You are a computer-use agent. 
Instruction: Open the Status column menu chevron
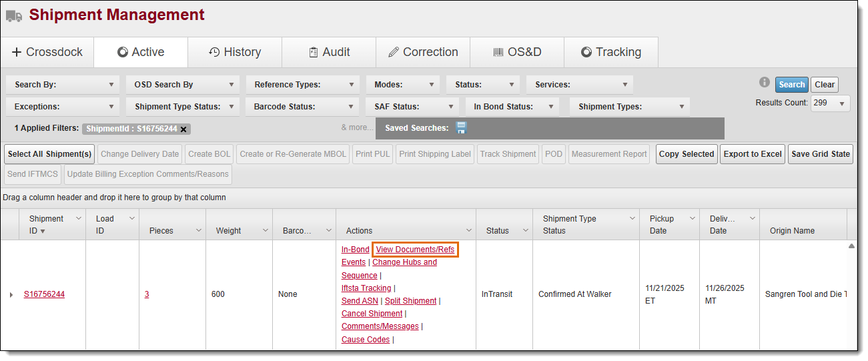(525, 231)
